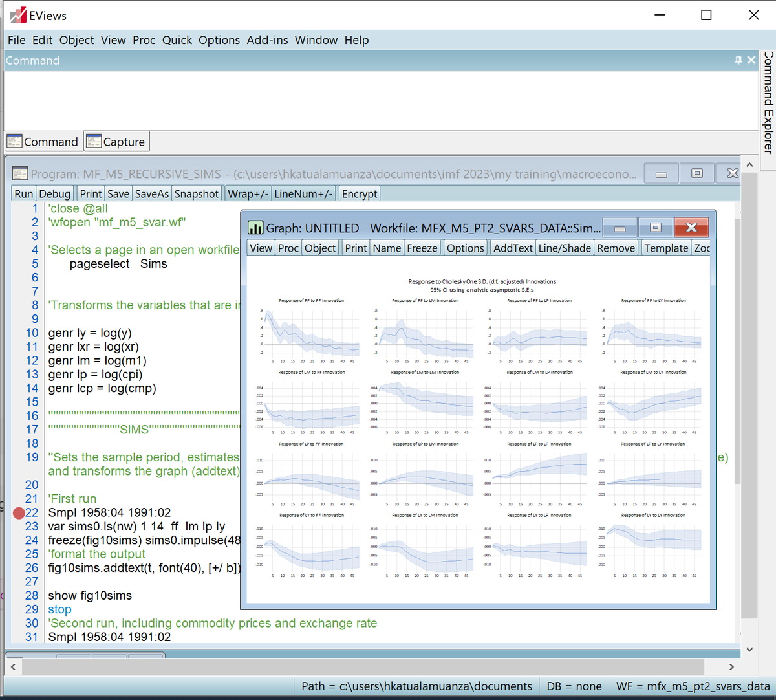Open the Edit menu
776x700 pixels.
click(43, 40)
